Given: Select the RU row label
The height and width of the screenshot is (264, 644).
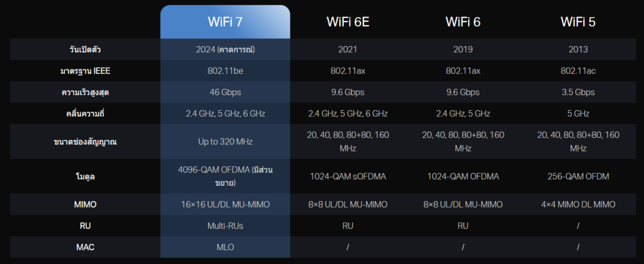Looking at the screenshot, I should tap(85, 226).
